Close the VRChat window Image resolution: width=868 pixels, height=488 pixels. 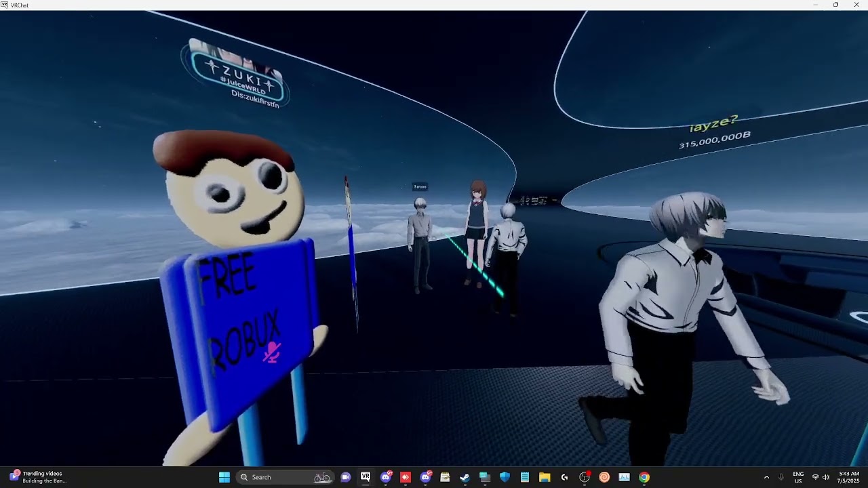tap(856, 5)
